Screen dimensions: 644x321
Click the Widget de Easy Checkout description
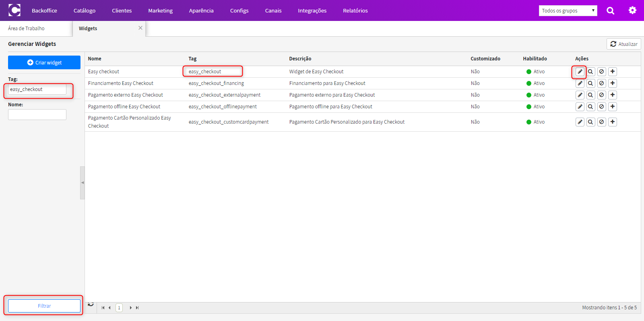tap(316, 72)
